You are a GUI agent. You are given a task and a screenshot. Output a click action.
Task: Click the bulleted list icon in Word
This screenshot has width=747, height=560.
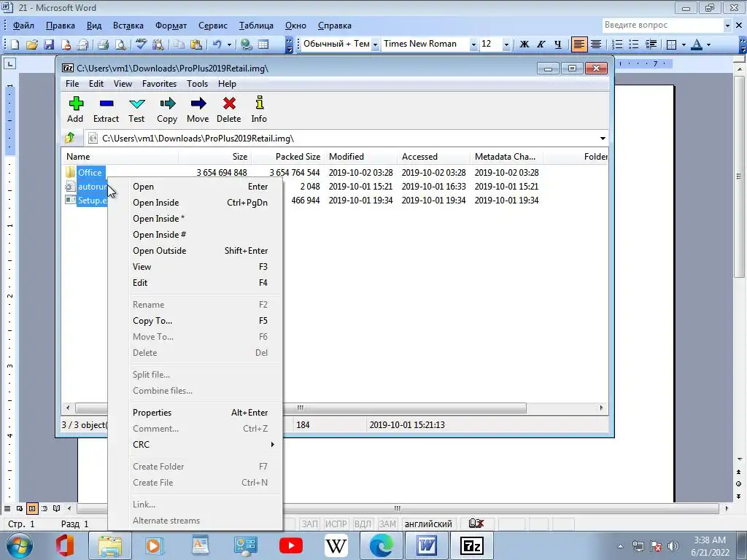coord(634,44)
